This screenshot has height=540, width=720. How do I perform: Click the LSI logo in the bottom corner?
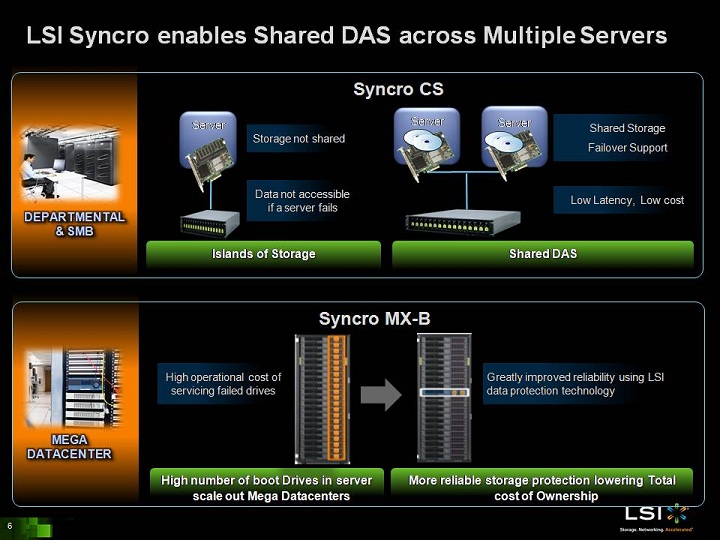click(656, 514)
